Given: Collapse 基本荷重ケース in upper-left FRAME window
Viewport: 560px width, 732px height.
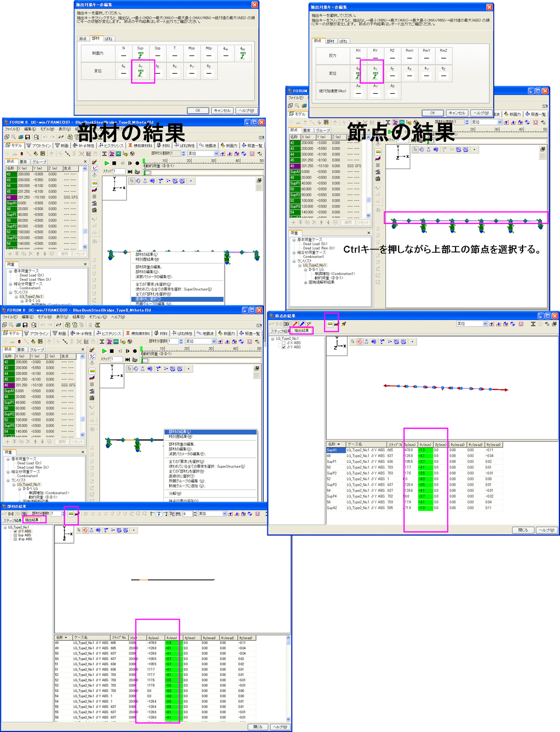Looking at the screenshot, I should pyautogui.click(x=10, y=271).
